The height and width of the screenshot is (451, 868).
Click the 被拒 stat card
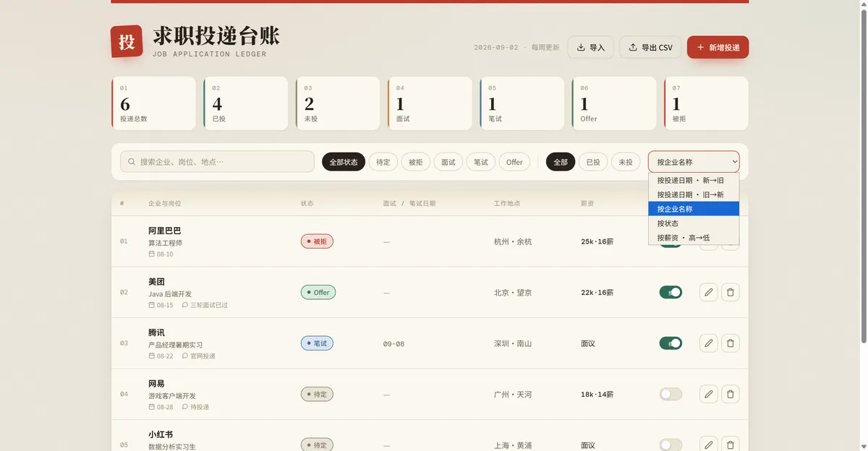tap(706, 103)
